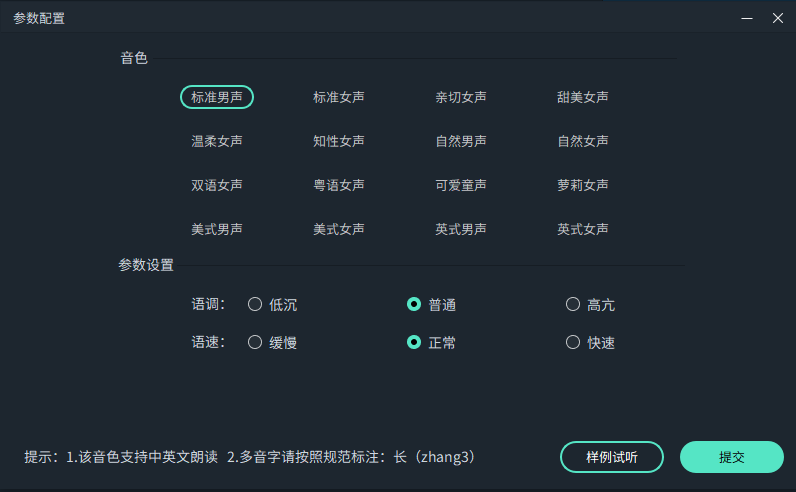Click the 样例试听 preview button

point(611,457)
